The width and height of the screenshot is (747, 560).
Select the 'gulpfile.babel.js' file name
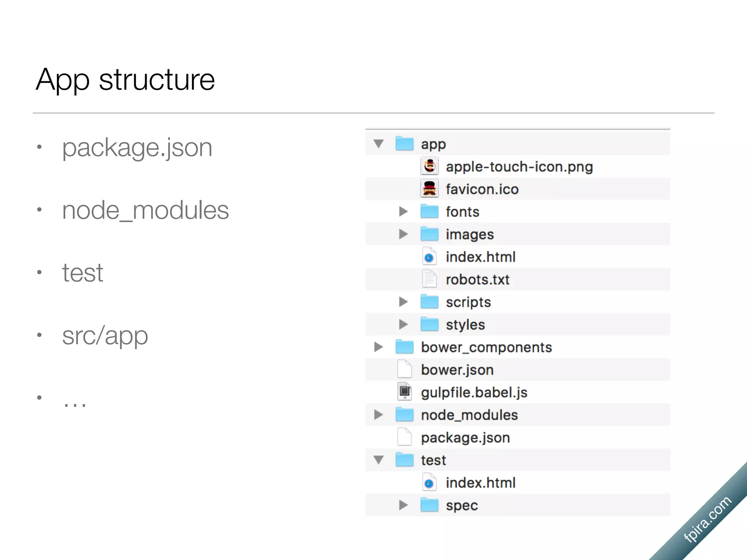click(474, 393)
